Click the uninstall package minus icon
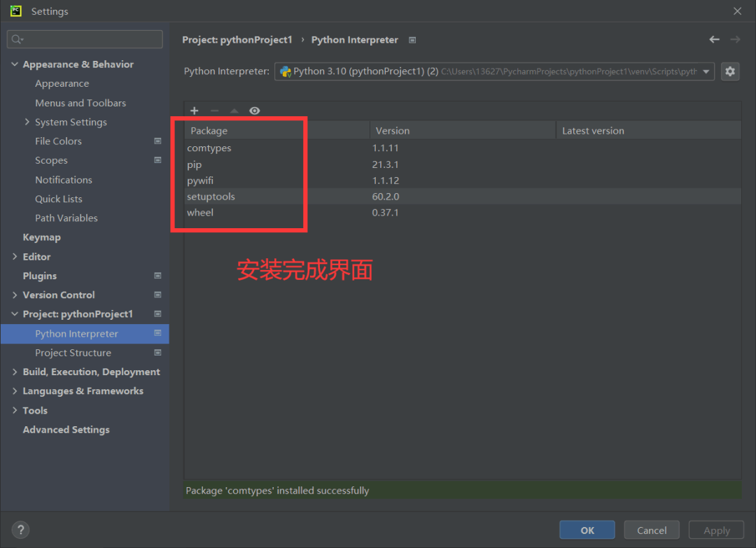756x548 pixels. (214, 111)
